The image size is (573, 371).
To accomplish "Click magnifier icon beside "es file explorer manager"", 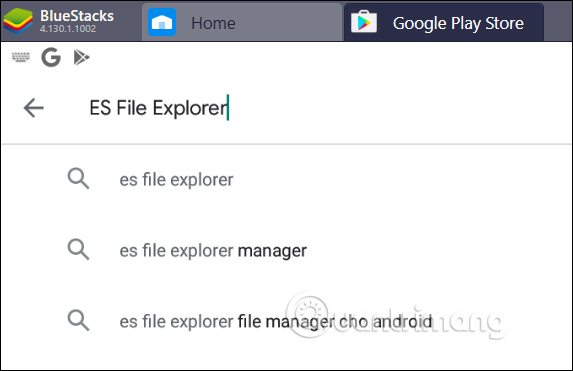I will (78, 250).
